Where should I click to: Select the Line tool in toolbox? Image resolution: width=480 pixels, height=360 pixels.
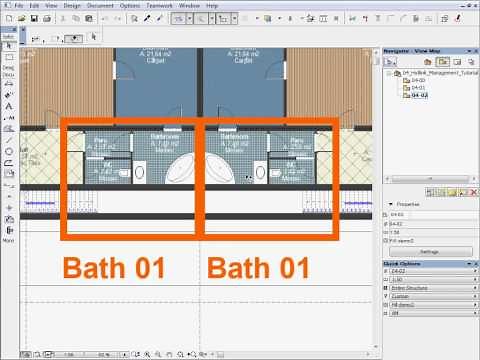[x=9, y=140]
